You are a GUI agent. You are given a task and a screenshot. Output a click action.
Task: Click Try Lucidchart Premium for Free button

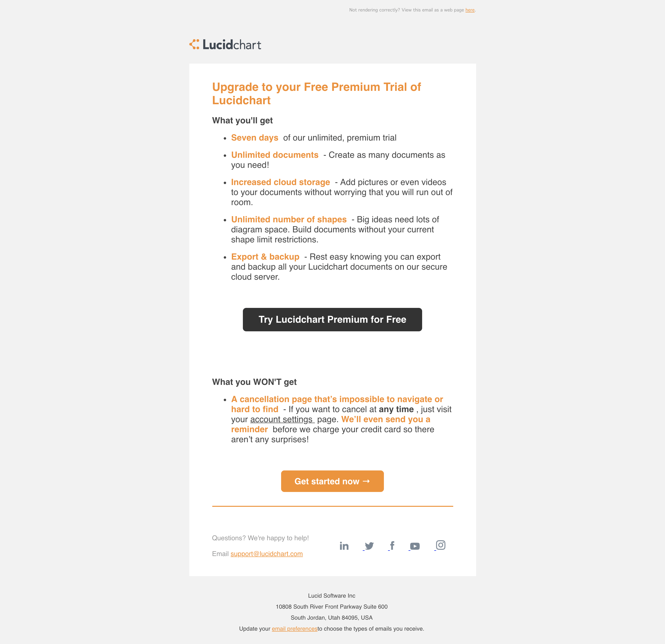[332, 319]
